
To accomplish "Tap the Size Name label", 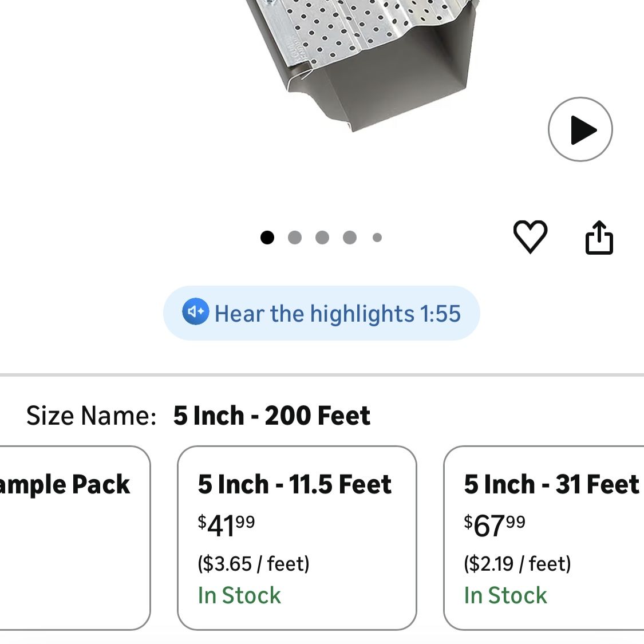I will (x=91, y=416).
